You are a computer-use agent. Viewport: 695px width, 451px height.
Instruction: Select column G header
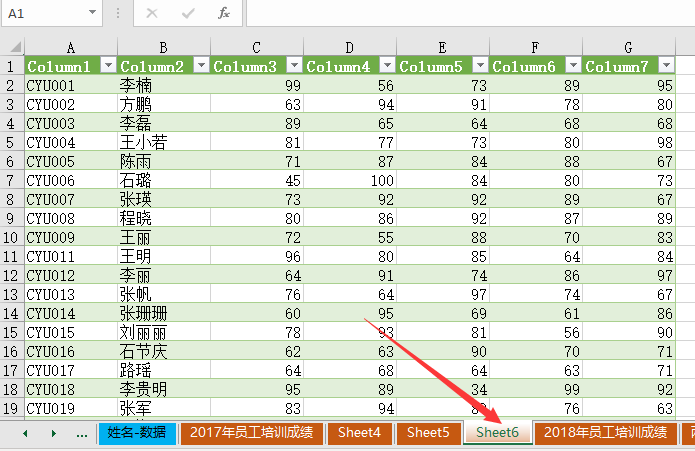pos(629,47)
